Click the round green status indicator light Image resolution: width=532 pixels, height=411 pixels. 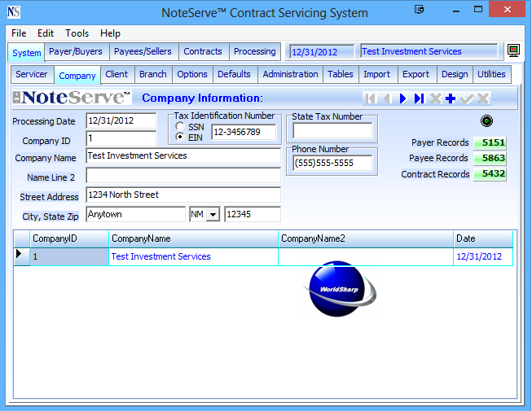[488, 121]
